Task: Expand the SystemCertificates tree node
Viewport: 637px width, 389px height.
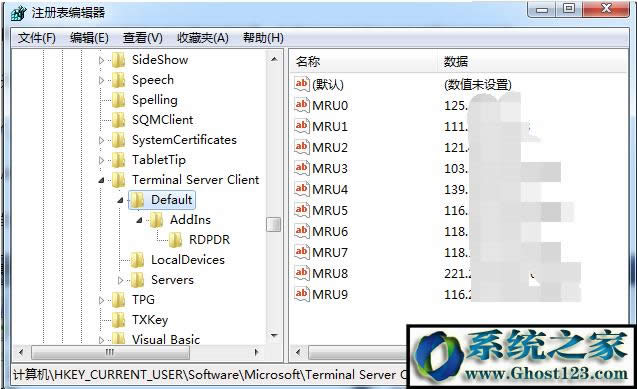Action: tap(101, 140)
